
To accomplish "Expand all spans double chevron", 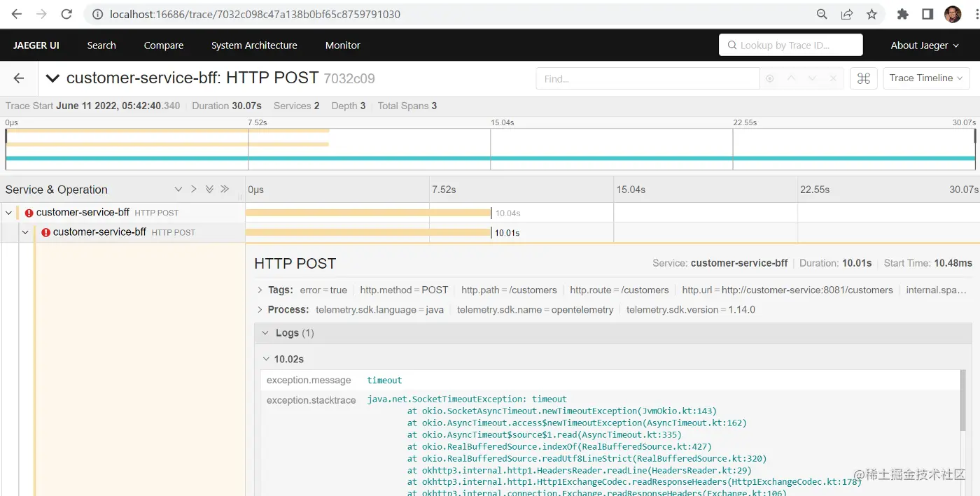I will (x=209, y=190).
